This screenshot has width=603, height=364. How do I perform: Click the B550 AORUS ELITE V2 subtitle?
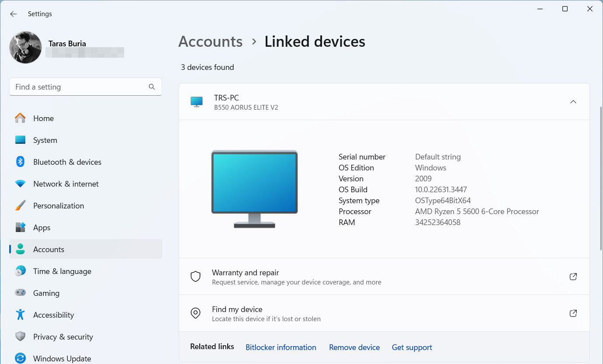tap(246, 107)
